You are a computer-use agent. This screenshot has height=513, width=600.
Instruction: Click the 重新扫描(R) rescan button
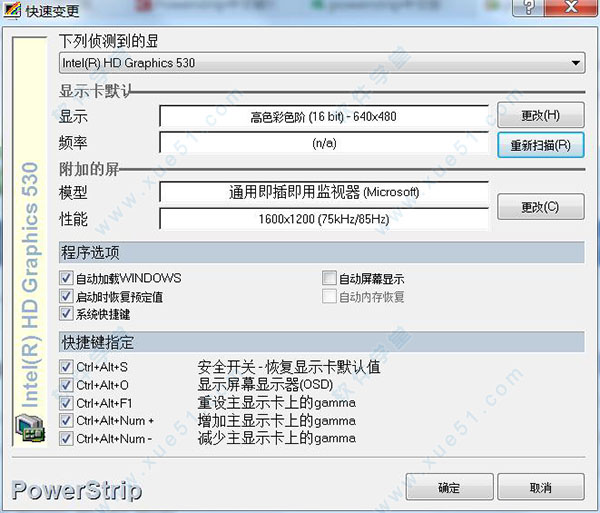click(x=541, y=145)
